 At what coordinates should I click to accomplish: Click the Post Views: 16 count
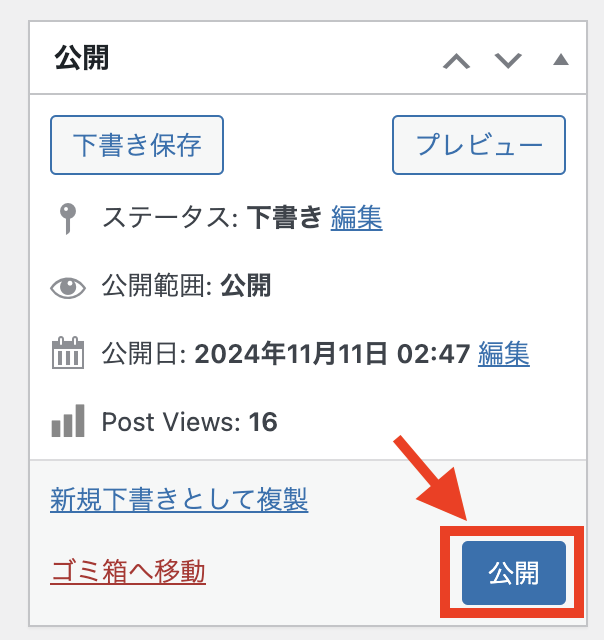pos(189,422)
